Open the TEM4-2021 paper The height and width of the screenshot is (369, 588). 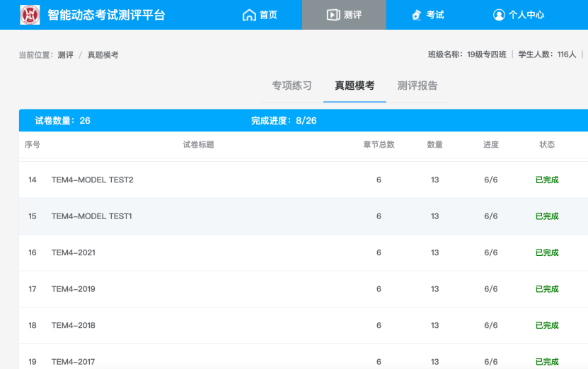pos(73,252)
